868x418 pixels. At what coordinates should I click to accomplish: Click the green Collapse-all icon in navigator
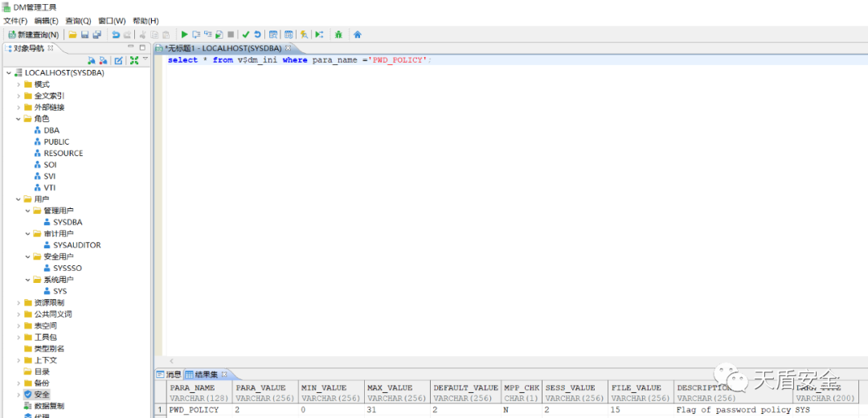coord(134,60)
